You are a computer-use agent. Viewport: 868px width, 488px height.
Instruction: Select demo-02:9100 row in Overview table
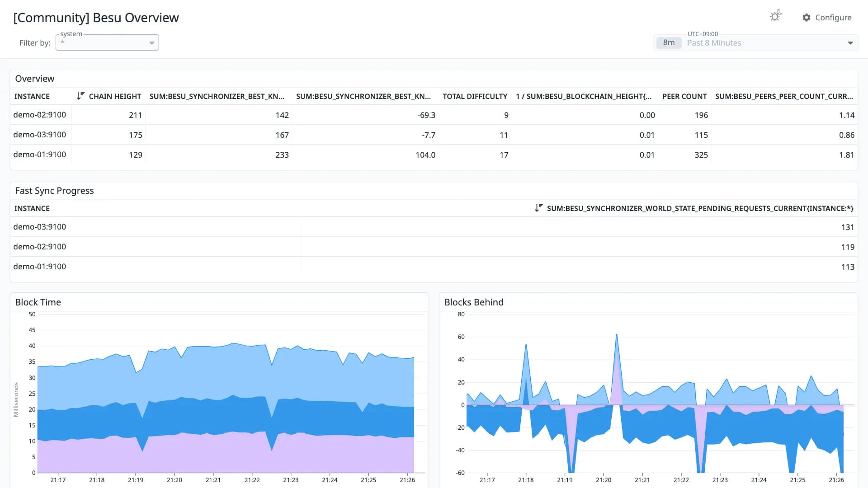pyautogui.click(x=434, y=115)
